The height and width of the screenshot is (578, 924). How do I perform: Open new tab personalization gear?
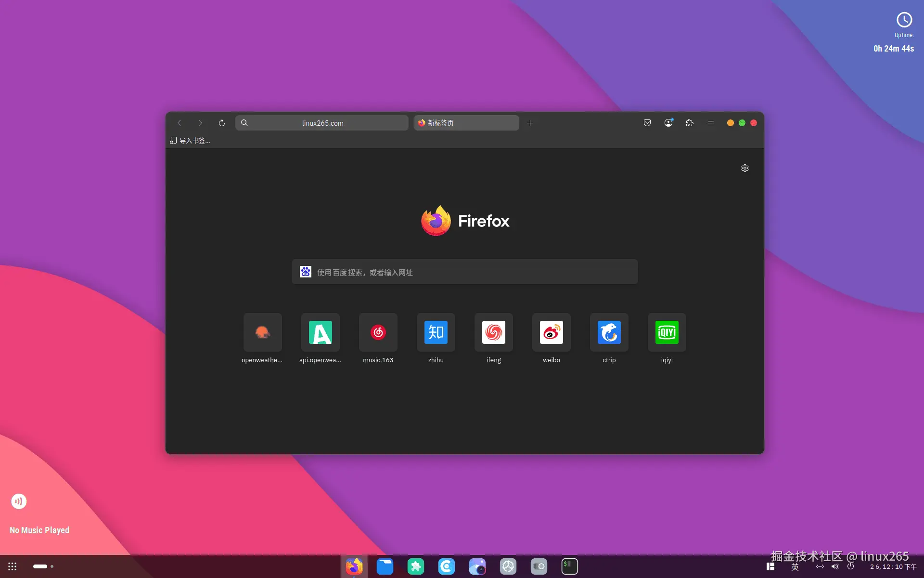pyautogui.click(x=745, y=168)
